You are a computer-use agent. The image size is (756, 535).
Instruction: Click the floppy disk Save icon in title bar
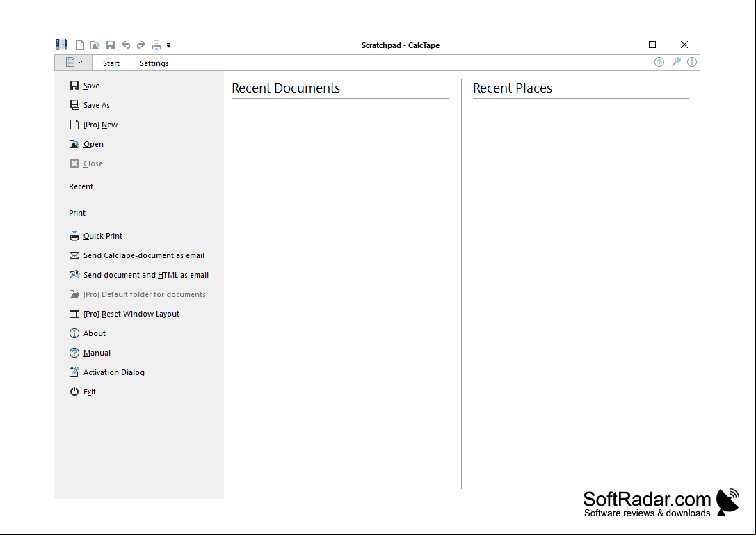(111, 45)
